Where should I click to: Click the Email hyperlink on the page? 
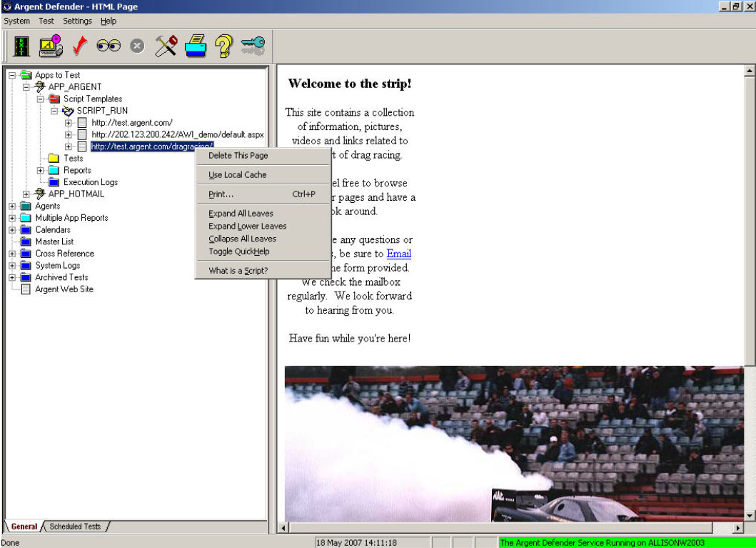point(398,254)
